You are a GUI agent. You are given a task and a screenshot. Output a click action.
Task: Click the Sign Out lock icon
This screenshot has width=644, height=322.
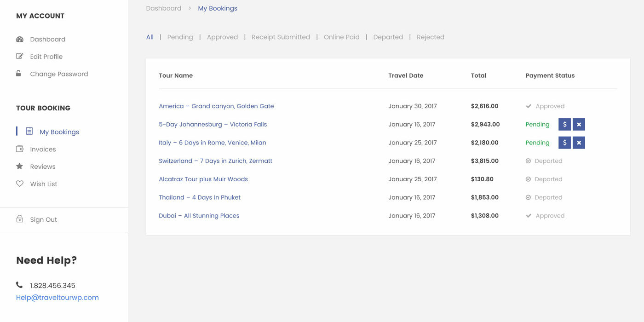click(x=20, y=219)
